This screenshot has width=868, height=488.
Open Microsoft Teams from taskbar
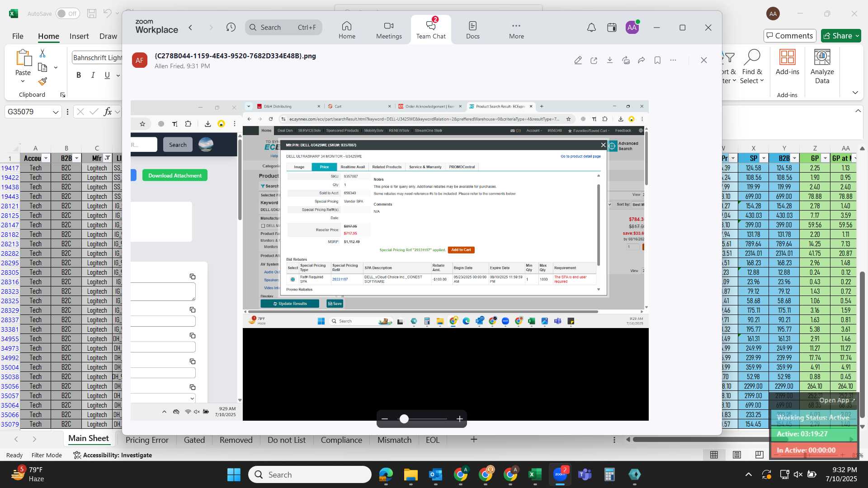point(585,474)
